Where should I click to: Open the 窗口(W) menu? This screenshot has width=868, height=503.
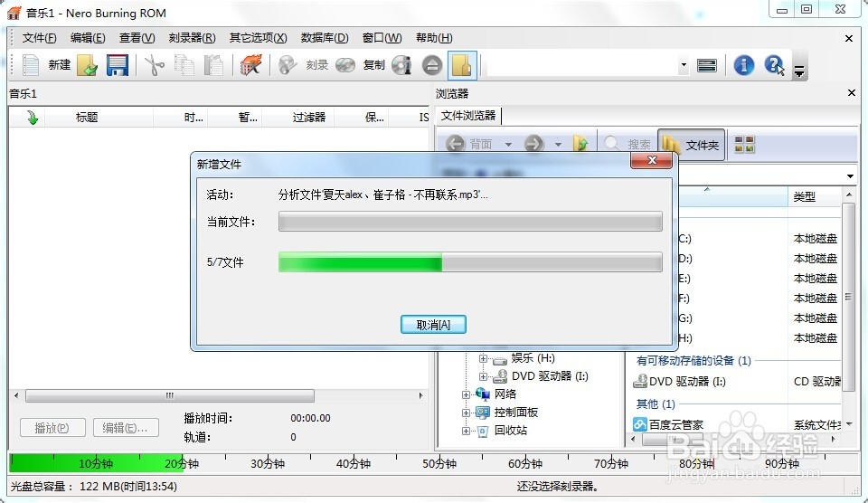coord(382,38)
